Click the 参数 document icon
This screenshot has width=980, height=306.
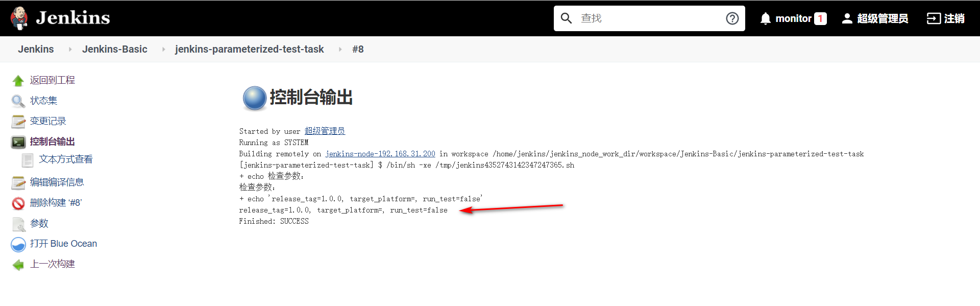pyautogui.click(x=18, y=224)
